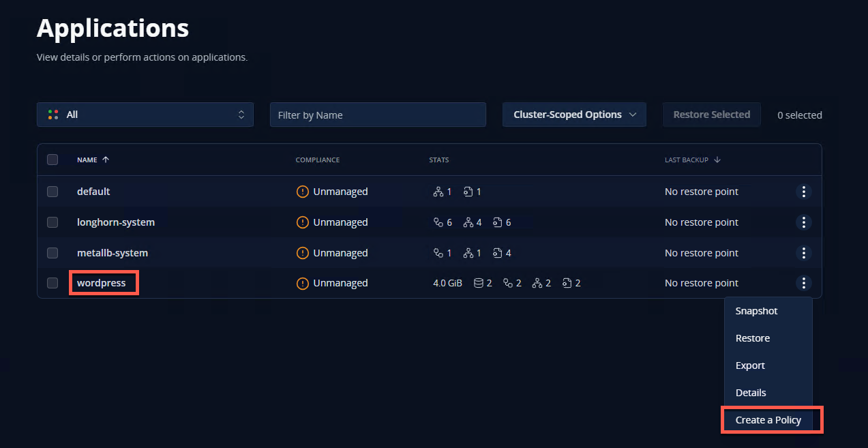Open the three-dot menu for metallb-system

804,253
